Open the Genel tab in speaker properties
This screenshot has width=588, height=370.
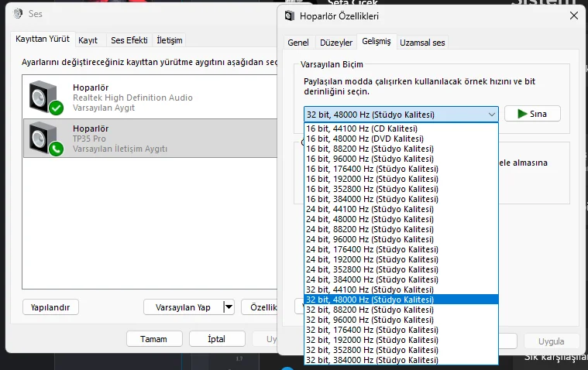(x=298, y=43)
